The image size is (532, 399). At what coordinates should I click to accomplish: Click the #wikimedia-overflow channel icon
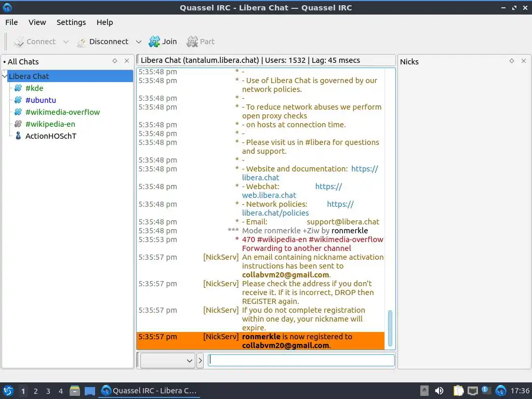point(18,112)
